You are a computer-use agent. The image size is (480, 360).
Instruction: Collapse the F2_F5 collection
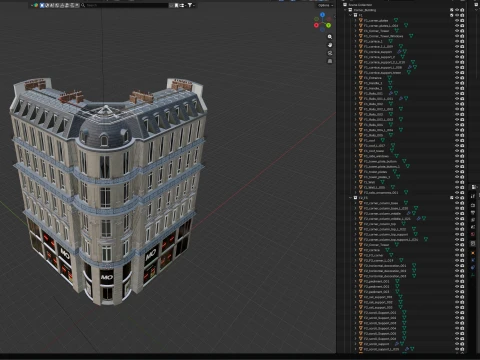click(351, 198)
